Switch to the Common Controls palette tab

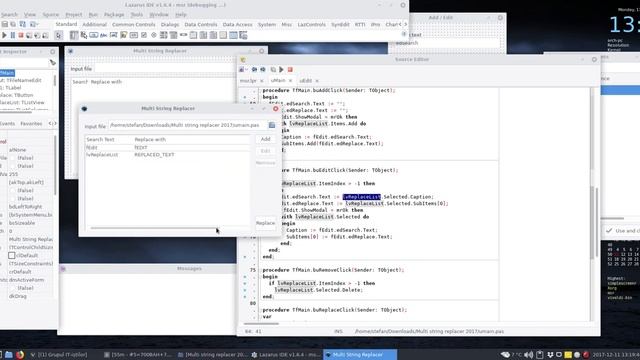(133, 25)
